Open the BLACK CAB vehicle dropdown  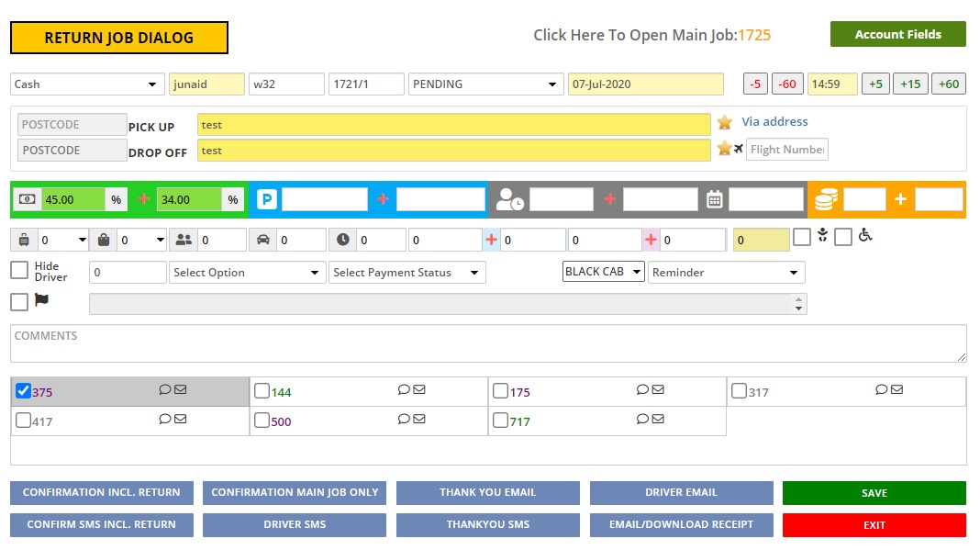603,272
